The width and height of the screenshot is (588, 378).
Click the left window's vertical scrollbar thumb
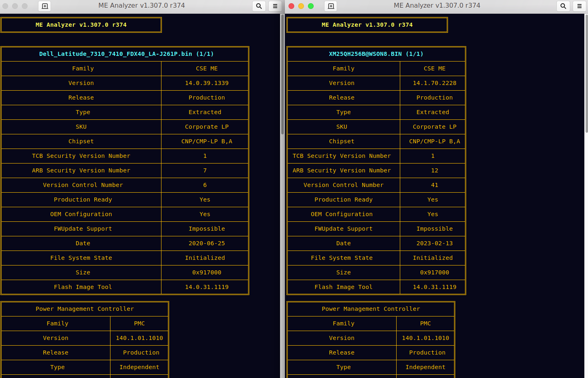tap(282, 75)
